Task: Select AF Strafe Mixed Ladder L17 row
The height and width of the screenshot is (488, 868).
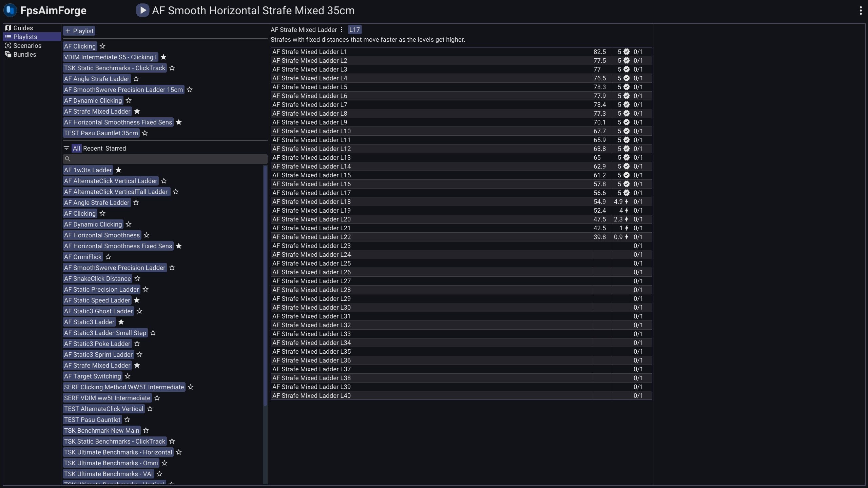Action: click(x=461, y=193)
